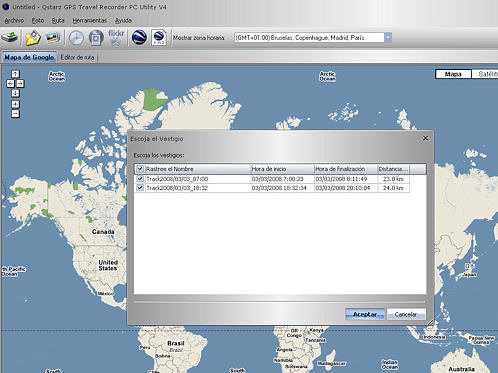Open the read device log toolbar icon
Viewport: 498px width, 373px height.
coord(10,37)
